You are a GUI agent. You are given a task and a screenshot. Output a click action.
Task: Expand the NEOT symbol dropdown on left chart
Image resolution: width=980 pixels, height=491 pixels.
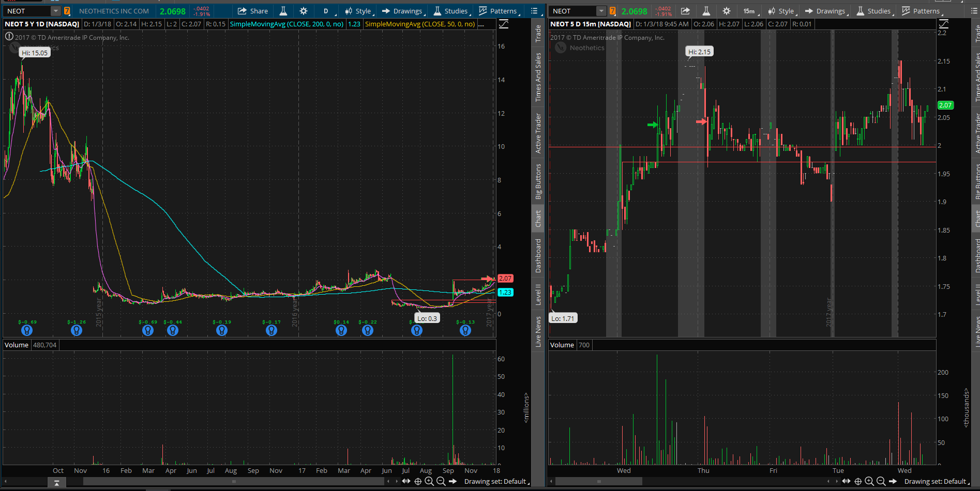coord(55,11)
